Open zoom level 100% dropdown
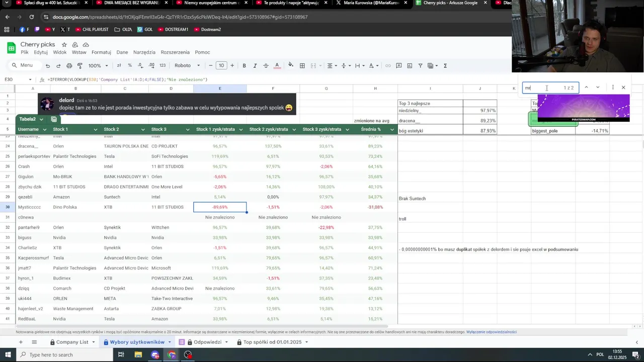This screenshot has height=362, width=644. pyautogui.click(x=98, y=65)
